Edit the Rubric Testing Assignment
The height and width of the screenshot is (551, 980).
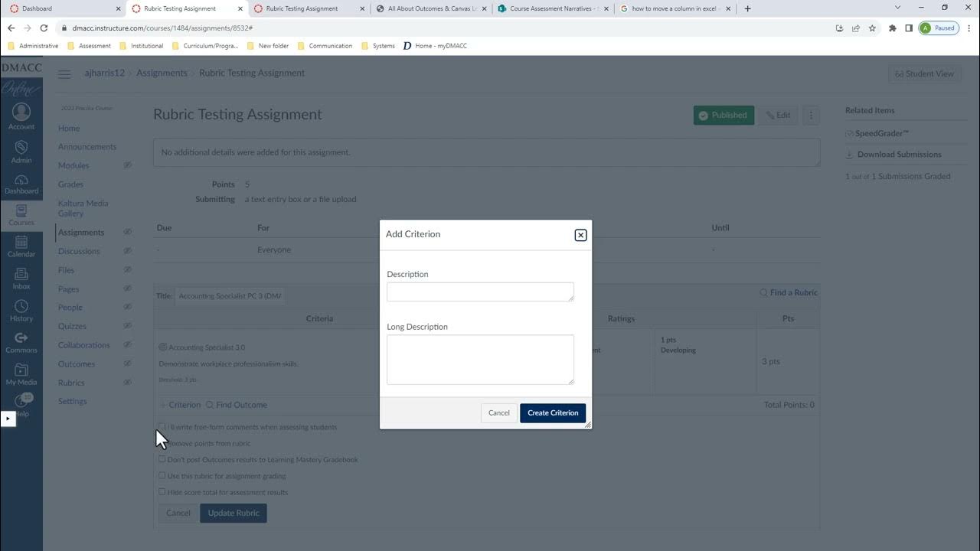(x=778, y=116)
